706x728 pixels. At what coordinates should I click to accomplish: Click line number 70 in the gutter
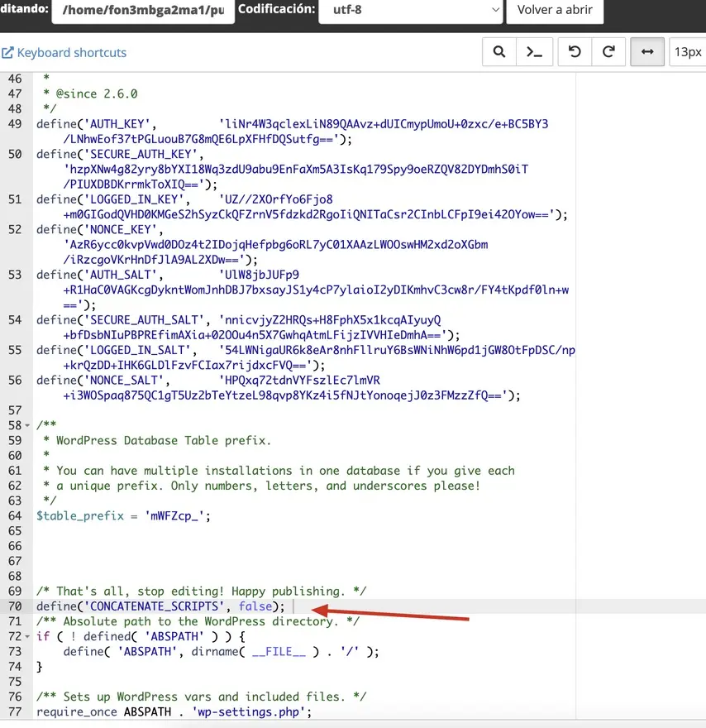[15, 606]
